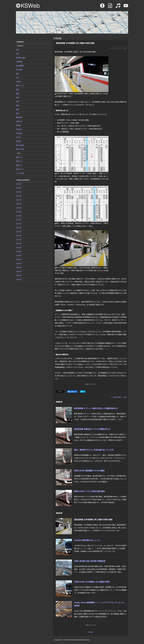Bookmark article with Hatena B! button
The width and height of the screenshot is (144, 644).
[83, 391]
